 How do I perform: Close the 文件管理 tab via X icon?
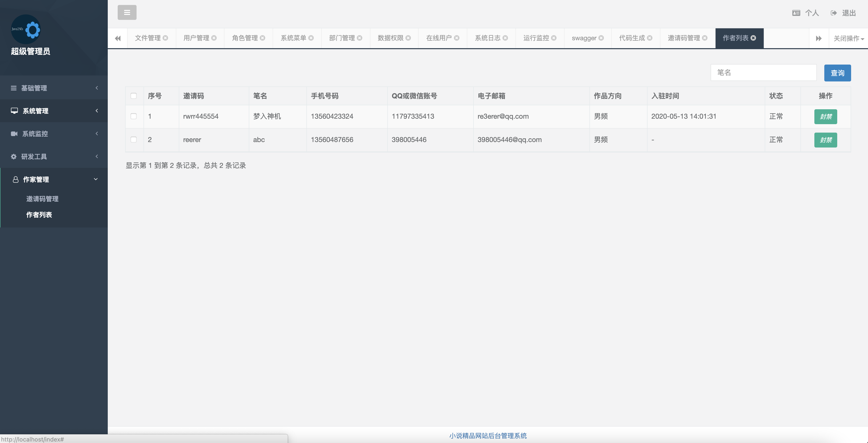165,38
